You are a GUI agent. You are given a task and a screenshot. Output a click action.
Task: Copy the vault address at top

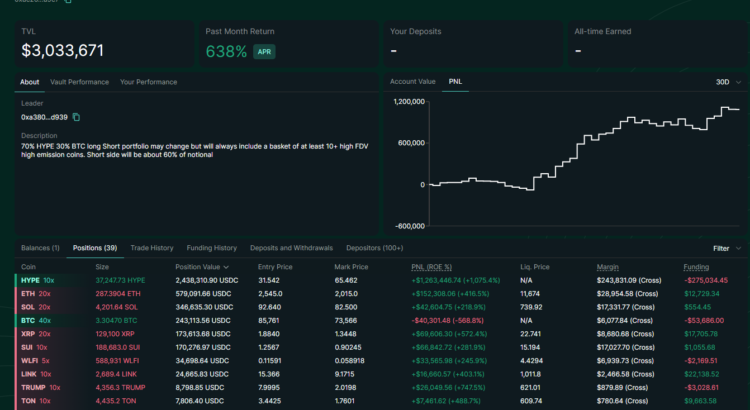(68, 1)
